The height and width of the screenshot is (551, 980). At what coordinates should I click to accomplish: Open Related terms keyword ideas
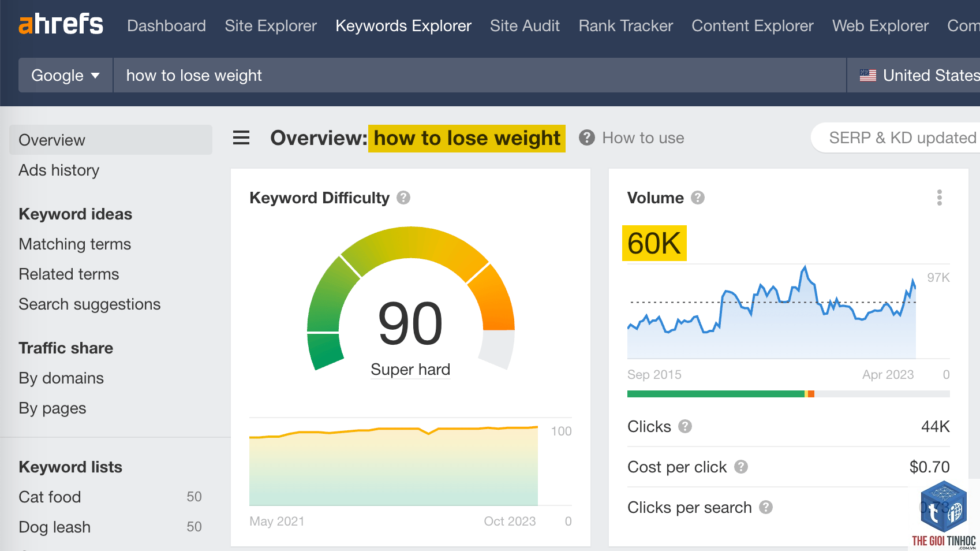[x=69, y=274]
